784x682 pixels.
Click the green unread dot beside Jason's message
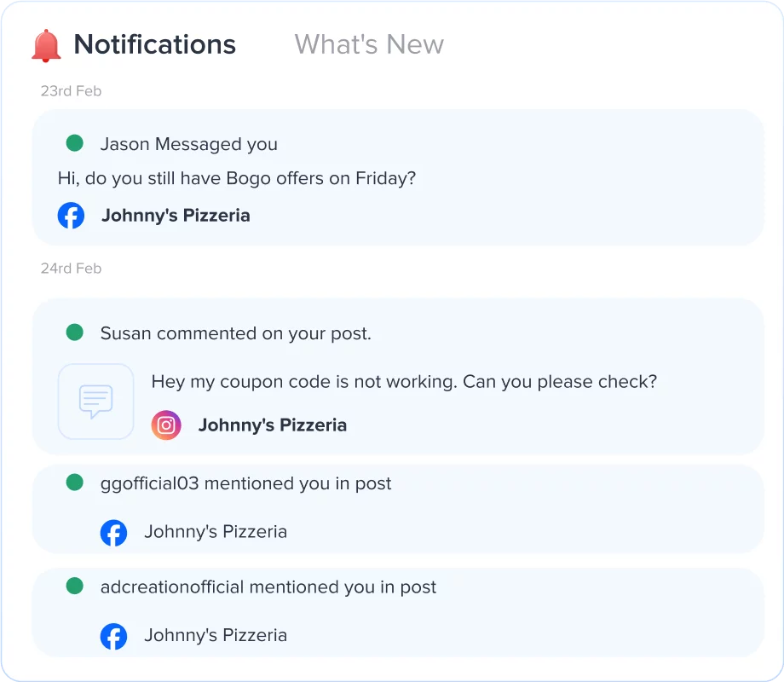pyautogui.click(x=74, y=143)
